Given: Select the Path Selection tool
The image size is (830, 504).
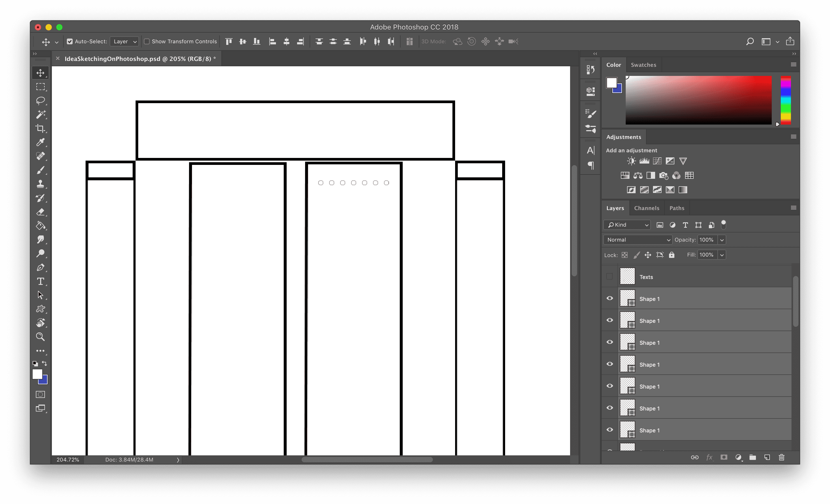Looking at the screenshot, I should click(x=40, y=295).
